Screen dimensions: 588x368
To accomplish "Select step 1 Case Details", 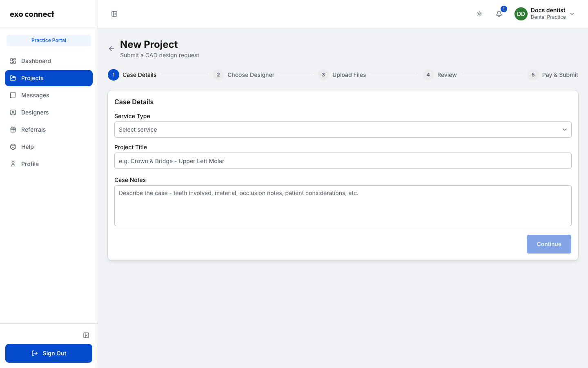I will tap(132, 75).
